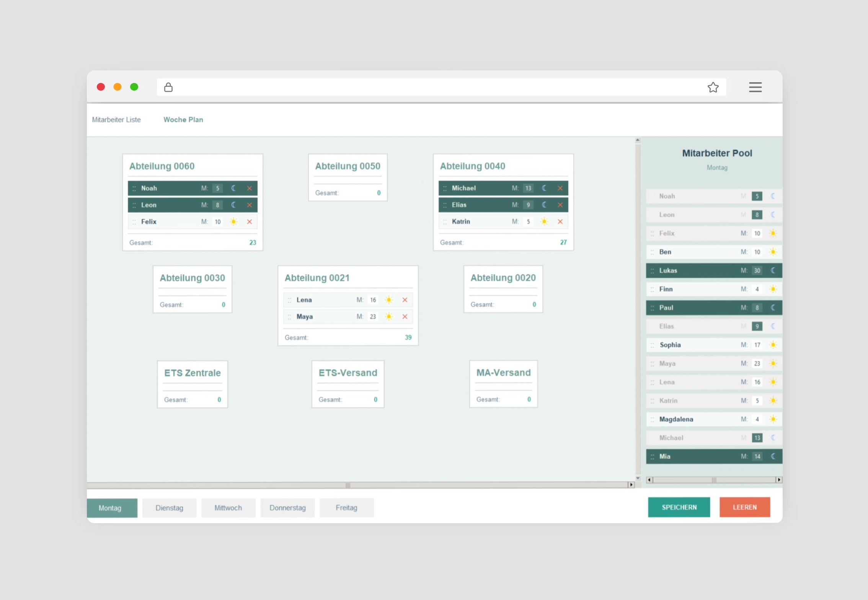Click the lock icon in address bar
The image size is (868, 600).
[168, 88]
